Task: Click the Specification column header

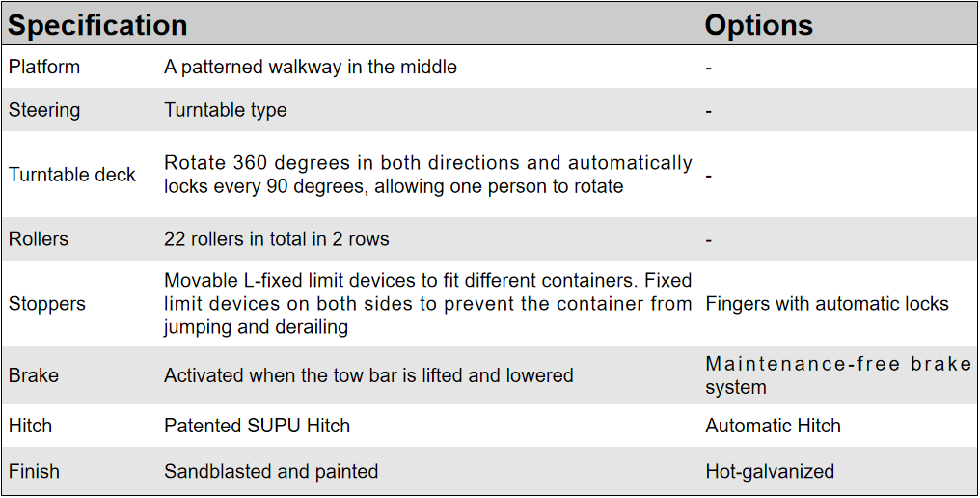Action: 97,25
